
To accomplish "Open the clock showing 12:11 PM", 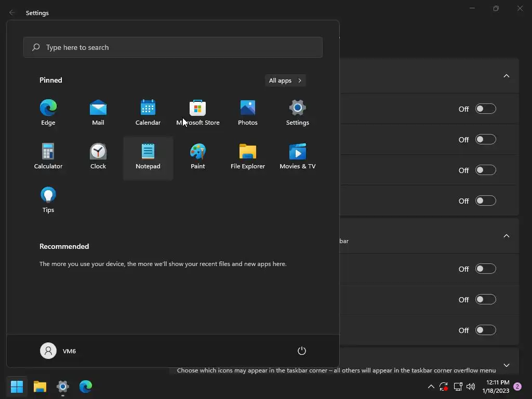I will (496, 387).
